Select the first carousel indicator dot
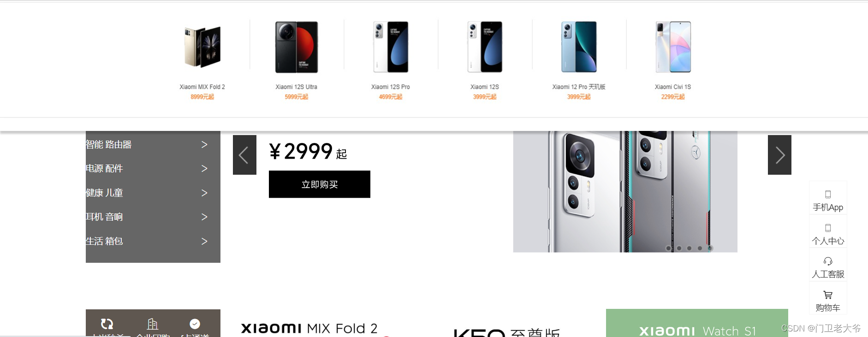868x337 pixels. click(669, 248)
